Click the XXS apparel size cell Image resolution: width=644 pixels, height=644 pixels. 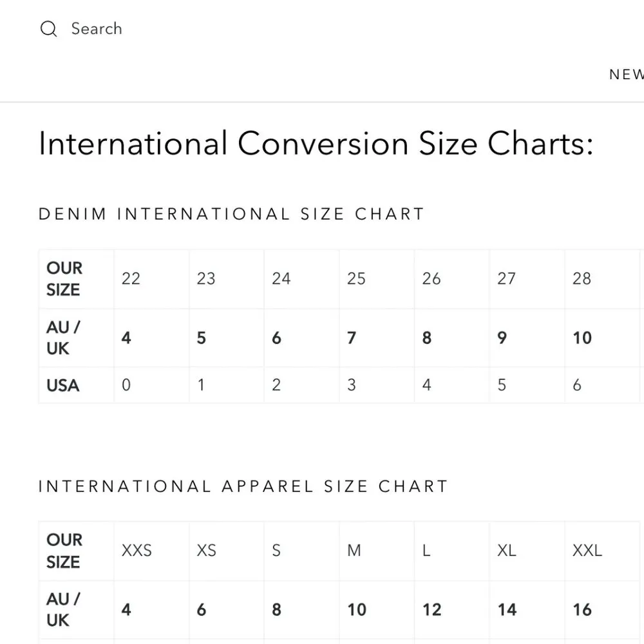[x=137, y=551]
